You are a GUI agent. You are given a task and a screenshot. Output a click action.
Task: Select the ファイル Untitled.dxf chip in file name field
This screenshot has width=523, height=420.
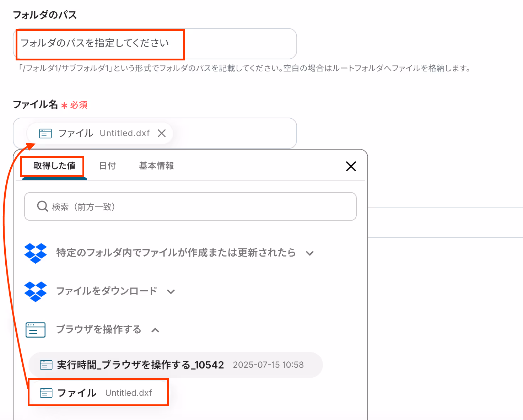(x=100, y=133)
